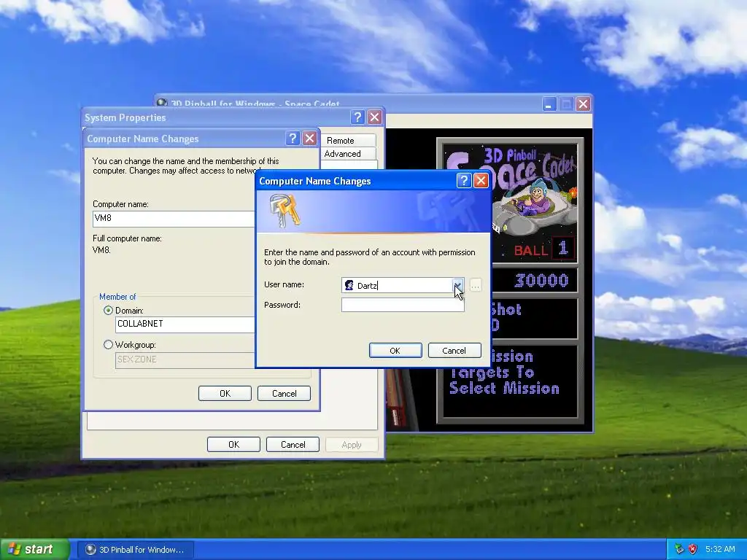Click the red security shield tray icon
This screenshot has width=747, height=560.
click(693, 549)
